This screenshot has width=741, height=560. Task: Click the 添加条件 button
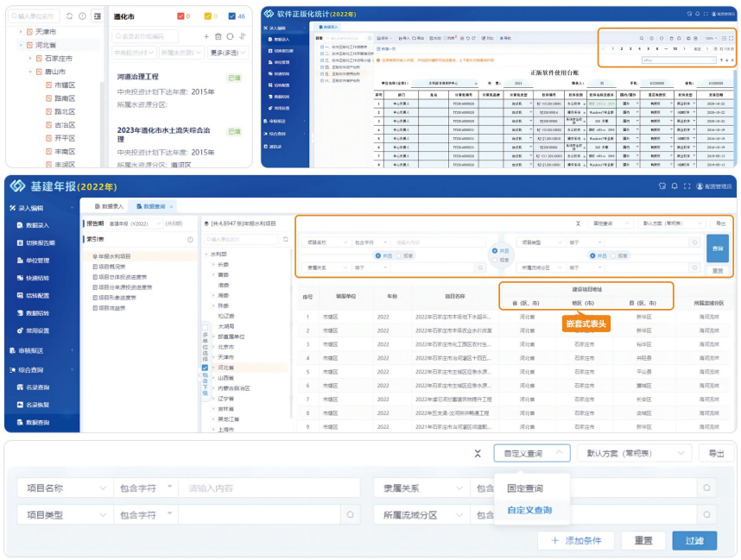click(x=575, y=540)
